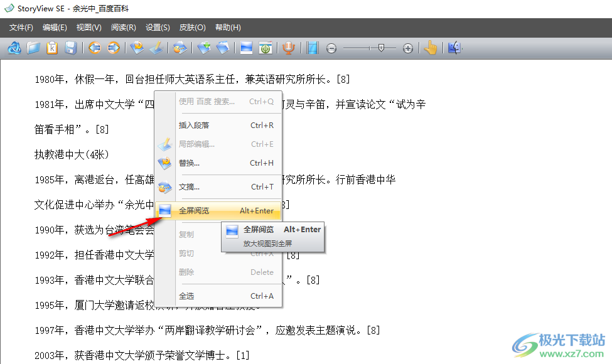Click the excerpt icon in the toolbar

pos(180,48)
